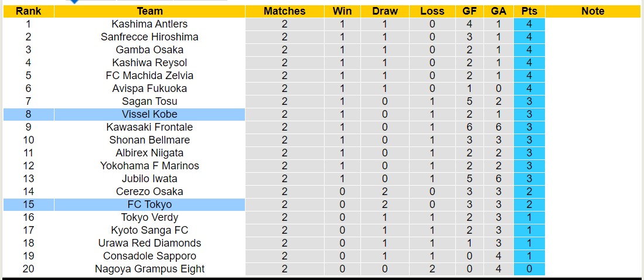Click Nagoya Grampus Eight's points cell
Viewport: 644px width, 280px height.
click(x=529, y=269)
